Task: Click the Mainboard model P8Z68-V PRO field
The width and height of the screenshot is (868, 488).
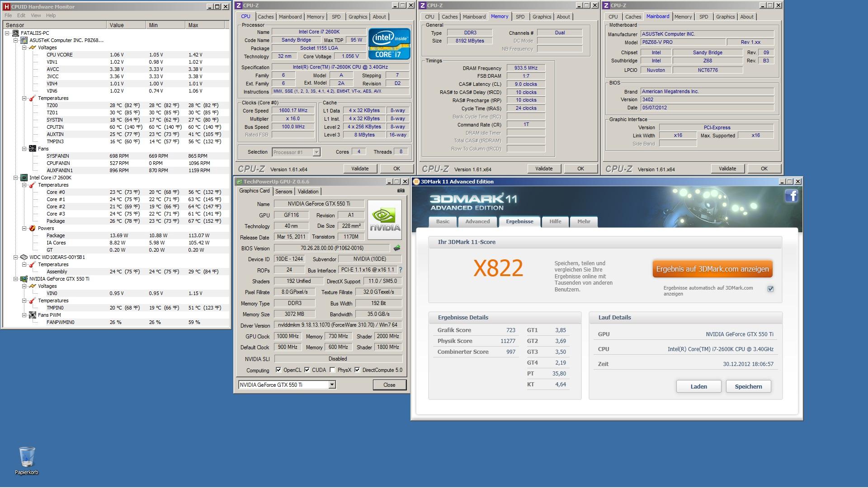Action: [682, 42]
